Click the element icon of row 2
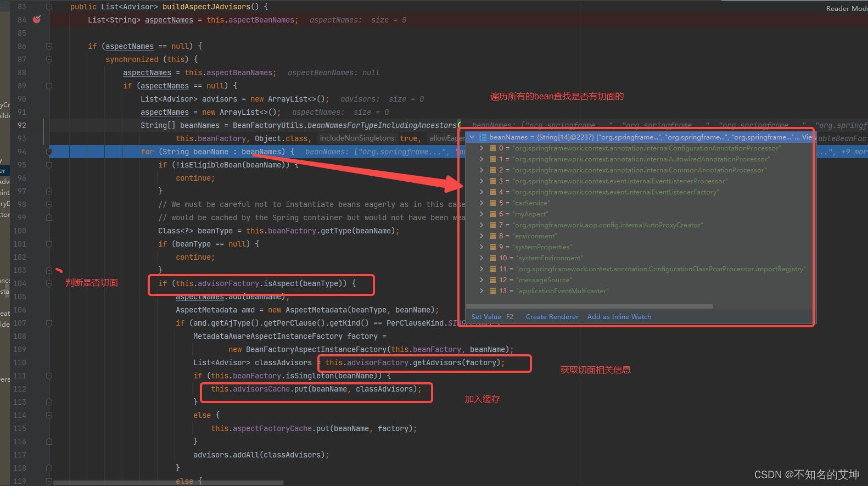The image size is (868, 486). 493,170
